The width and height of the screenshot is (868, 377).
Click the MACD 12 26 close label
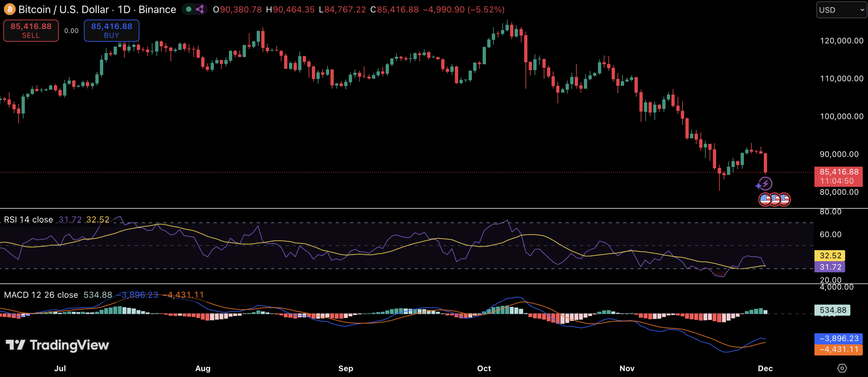(x=41, y=295)
